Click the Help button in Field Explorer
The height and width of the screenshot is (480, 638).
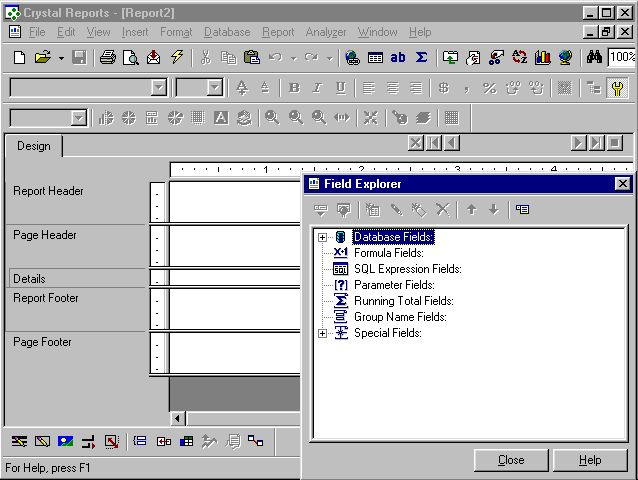tap(590, 460)
